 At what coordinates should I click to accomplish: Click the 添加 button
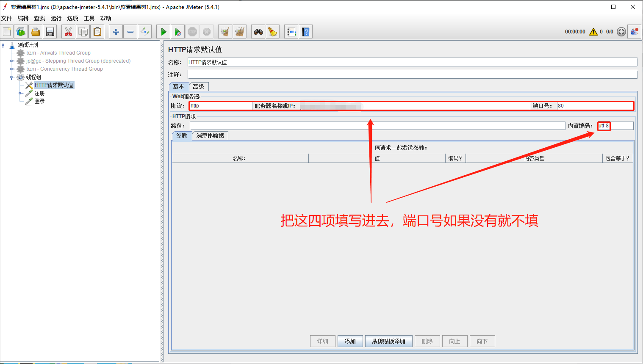click(x=350, y=341)
